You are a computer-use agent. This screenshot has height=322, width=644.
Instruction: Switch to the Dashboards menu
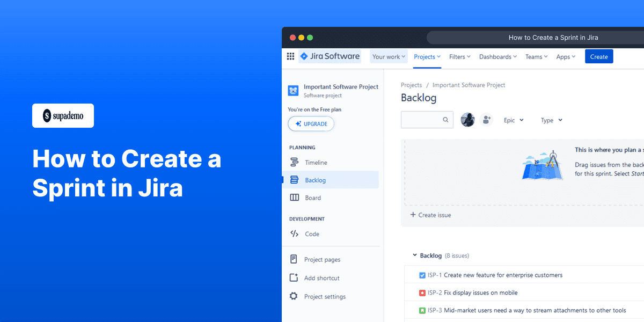[x=497, y=56]
